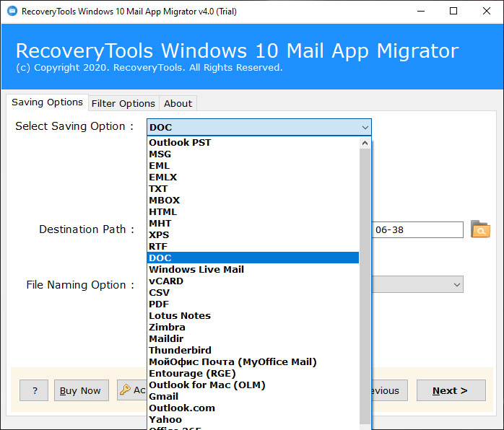Click scroll up arrow in dropdown list
Image resolution: width=504 pixels, height=430 pixels.
[x=365, y=143]
